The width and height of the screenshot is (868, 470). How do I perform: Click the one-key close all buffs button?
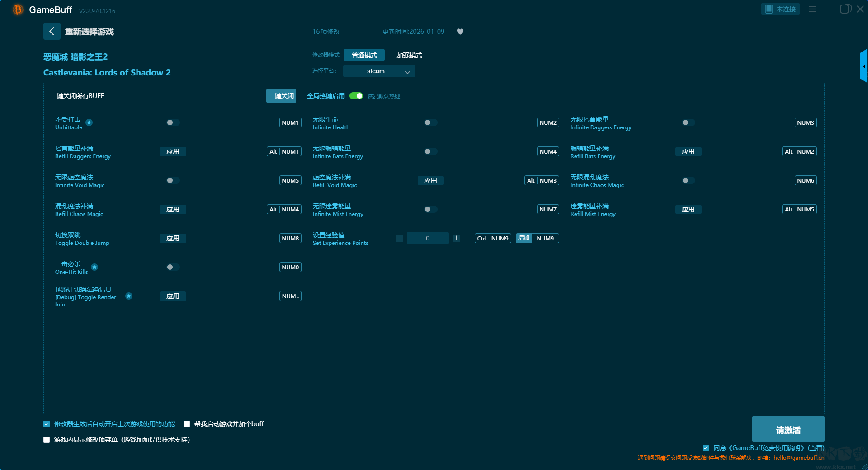pos(281,96)
